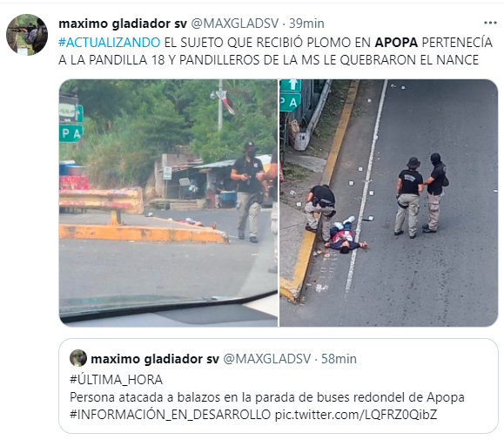Open the #ÚLTIMA_HORA hashtag text
This screenshot has width=504, height=440.
116,380
